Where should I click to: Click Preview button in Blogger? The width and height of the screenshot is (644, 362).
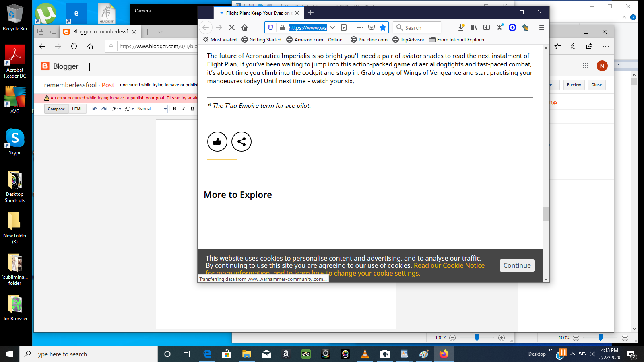tap(574, 85)
